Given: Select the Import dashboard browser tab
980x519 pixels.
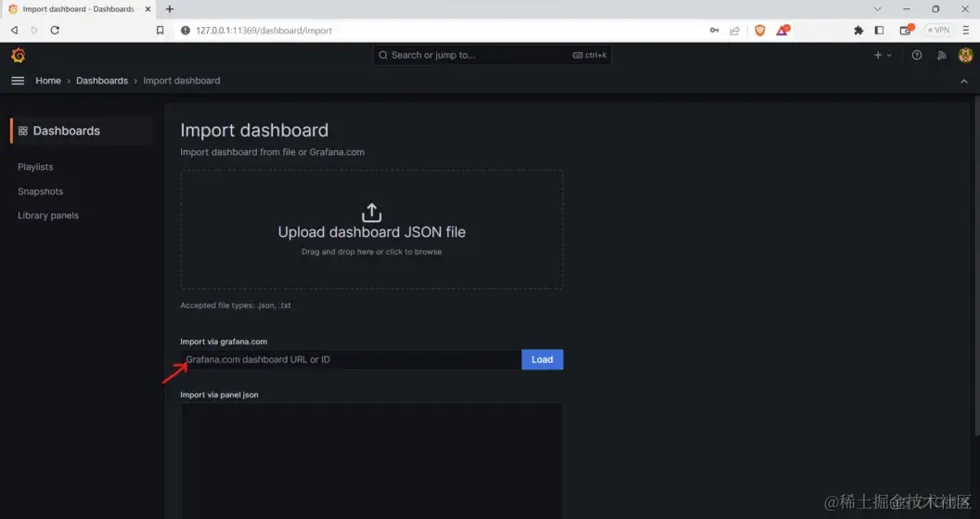Looking at the screenshot, I should pos(80,9).
